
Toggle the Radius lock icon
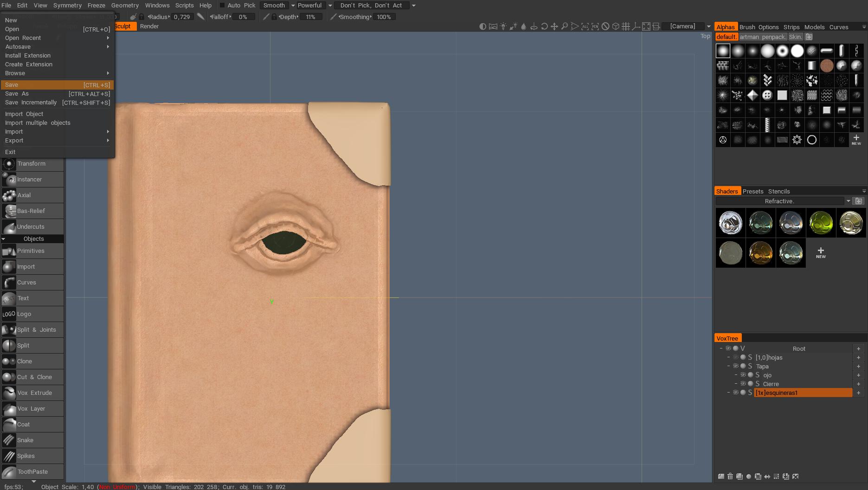[x=141, y=17]
